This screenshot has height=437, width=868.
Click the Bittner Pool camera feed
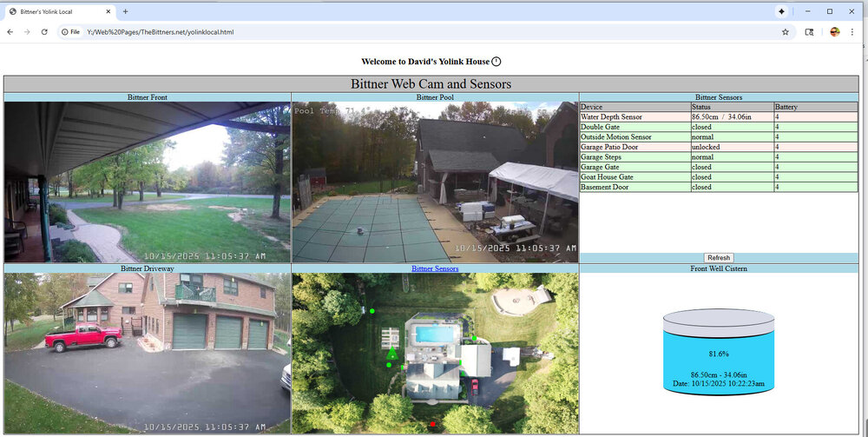435,182
